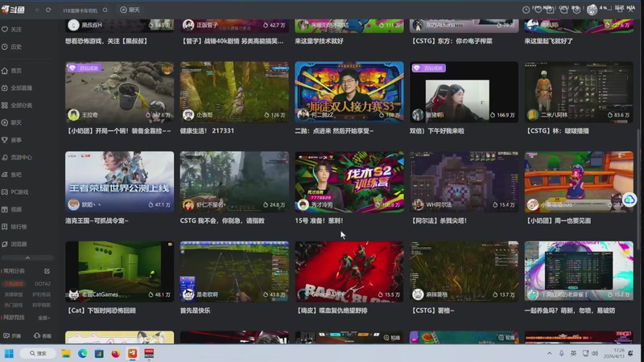
Task: Click title 想看恐怖游戏，关注【黑叔叔】
Action: pyautogui.click(x=106, y=41)
